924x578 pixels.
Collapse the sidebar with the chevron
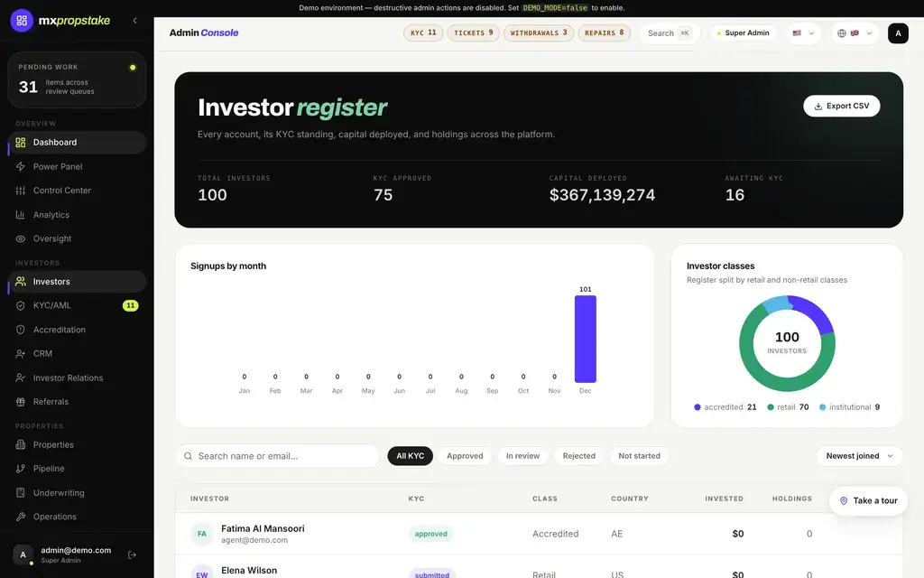click(135, 21)
